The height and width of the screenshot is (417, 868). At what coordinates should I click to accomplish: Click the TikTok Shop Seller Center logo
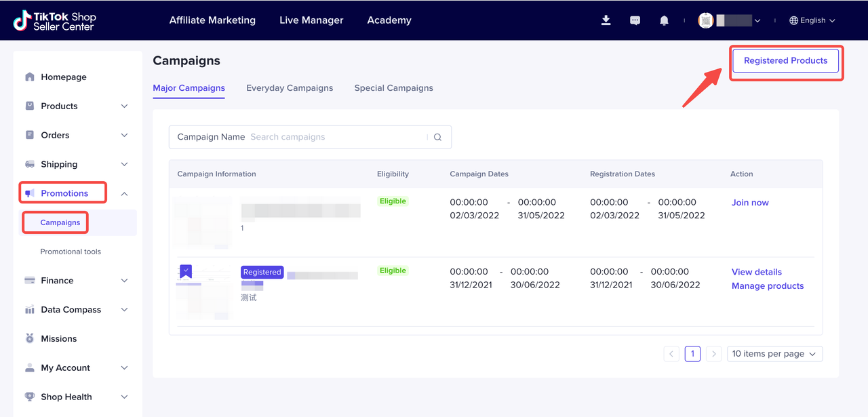pos(55,20)
